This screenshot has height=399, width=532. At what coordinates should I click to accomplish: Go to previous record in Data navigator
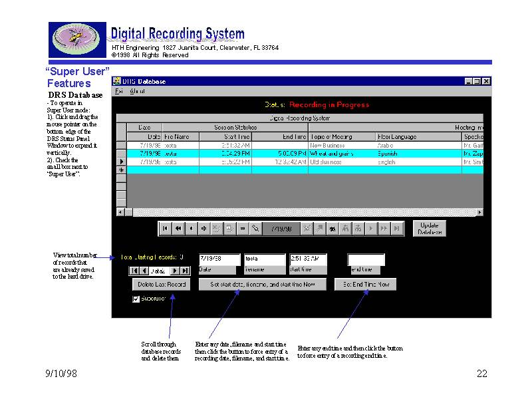pos(144,271)
